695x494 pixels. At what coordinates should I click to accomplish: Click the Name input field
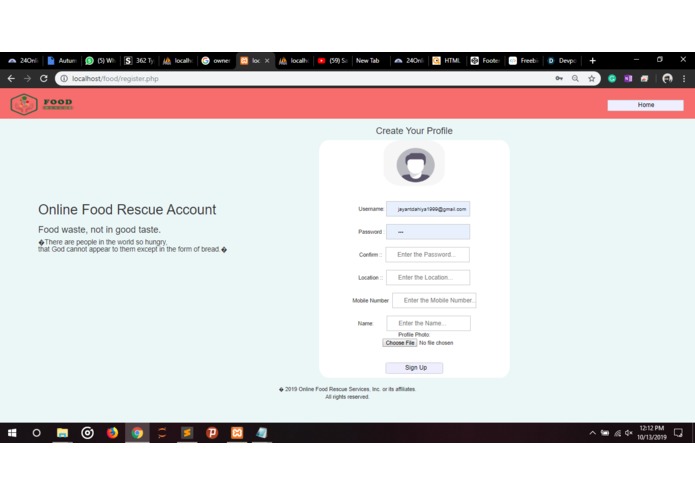click(428, 323)
